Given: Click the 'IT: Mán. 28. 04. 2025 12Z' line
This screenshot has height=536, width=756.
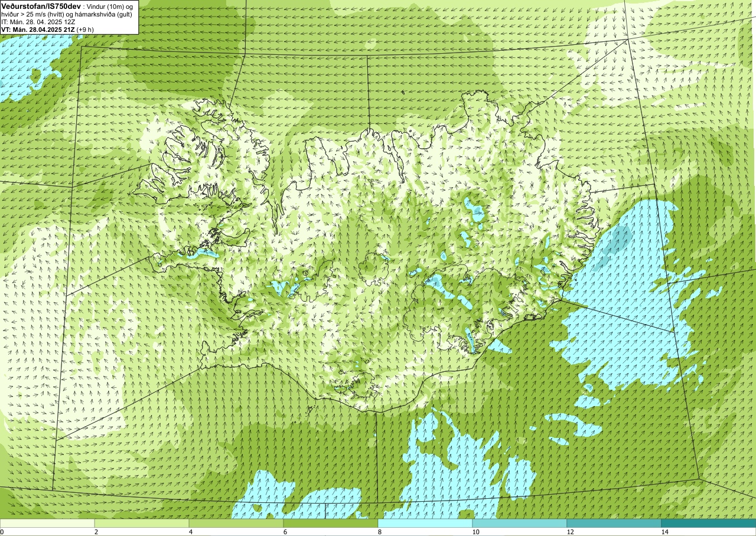Looking at the screenshot, I should 38,21.
